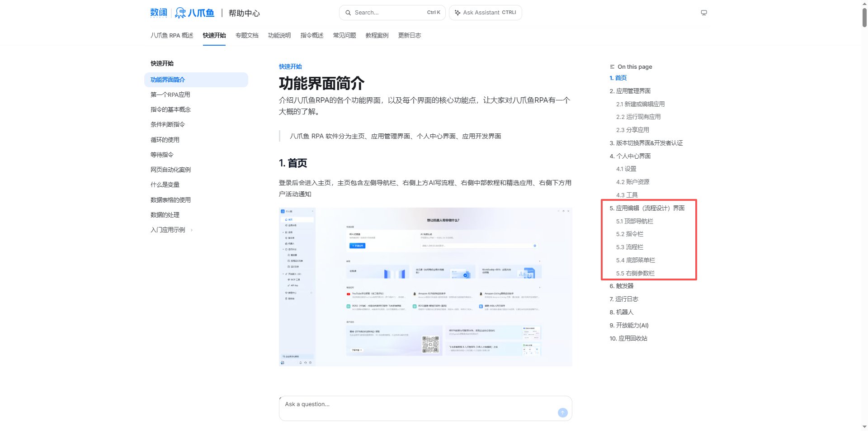This screenshot has height=431, width=868.
Task: Click the Ask Assistant button
Action: (486, 13)
